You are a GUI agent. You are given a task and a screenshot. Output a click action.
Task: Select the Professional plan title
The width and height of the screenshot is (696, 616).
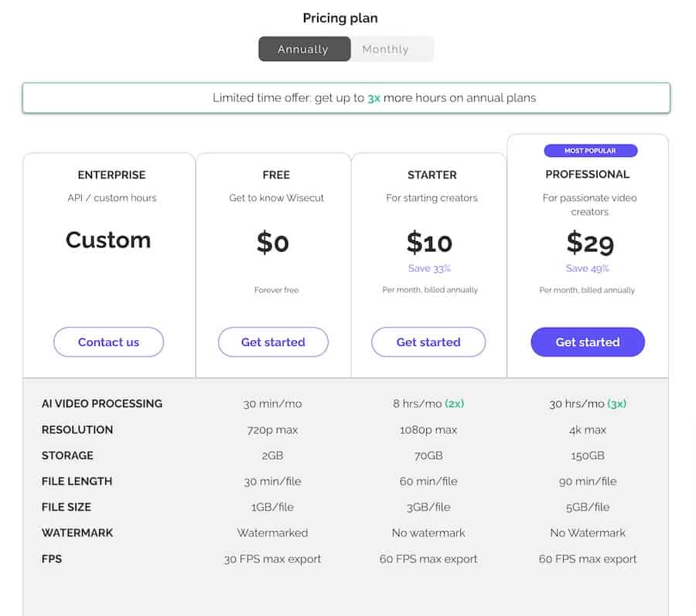[x=588, y=174]
